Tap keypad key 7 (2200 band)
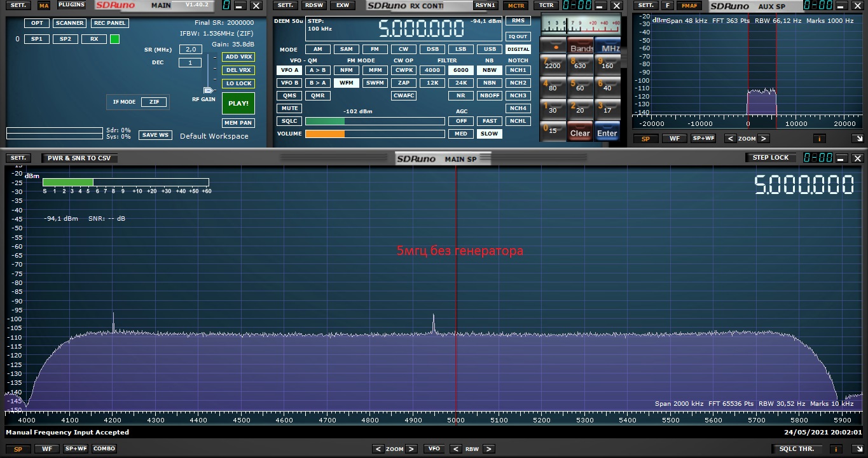 click(x=553, y=64)
